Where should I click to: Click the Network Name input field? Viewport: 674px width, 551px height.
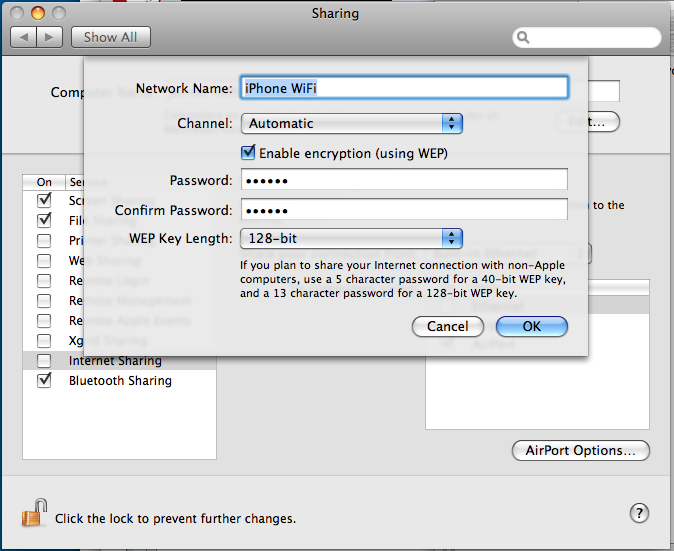[404, 88]
